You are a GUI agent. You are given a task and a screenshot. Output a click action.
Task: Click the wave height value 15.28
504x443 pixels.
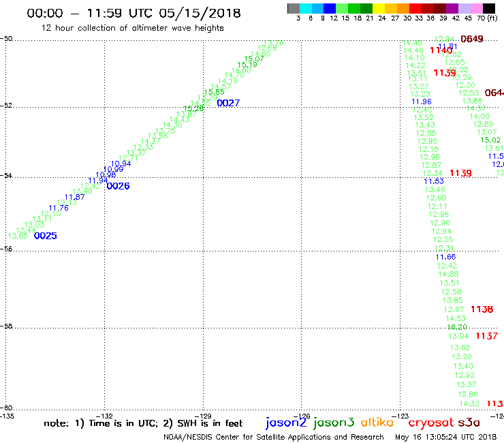pyautogui.click(x=193, y=109)
